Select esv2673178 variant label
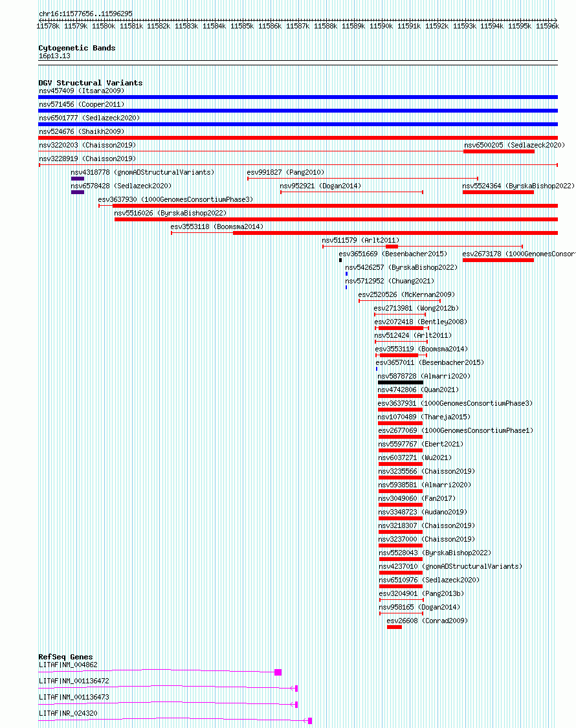 click(x=519, y=254)
